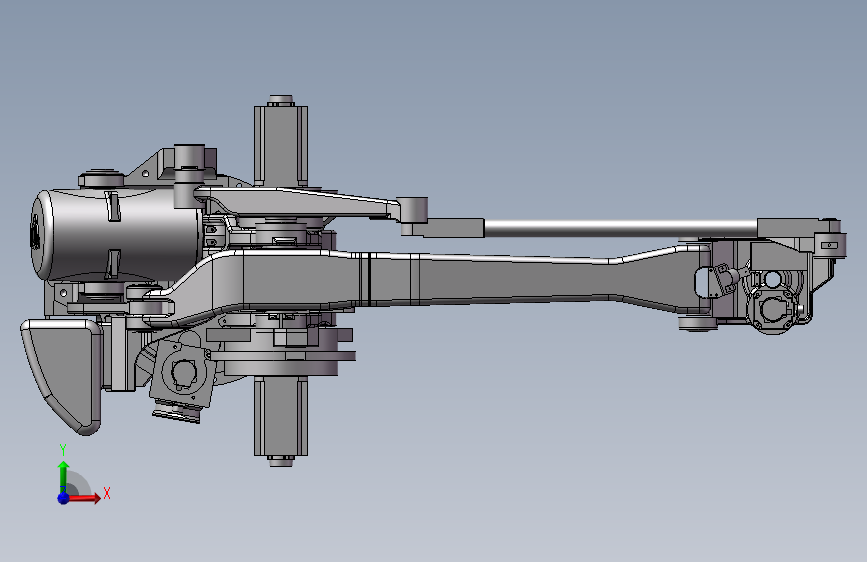The width and height of the screenshot is (867, 562).
Task: Select the thin light-gray rod above the main arm
Action: (x=620, y=228)
